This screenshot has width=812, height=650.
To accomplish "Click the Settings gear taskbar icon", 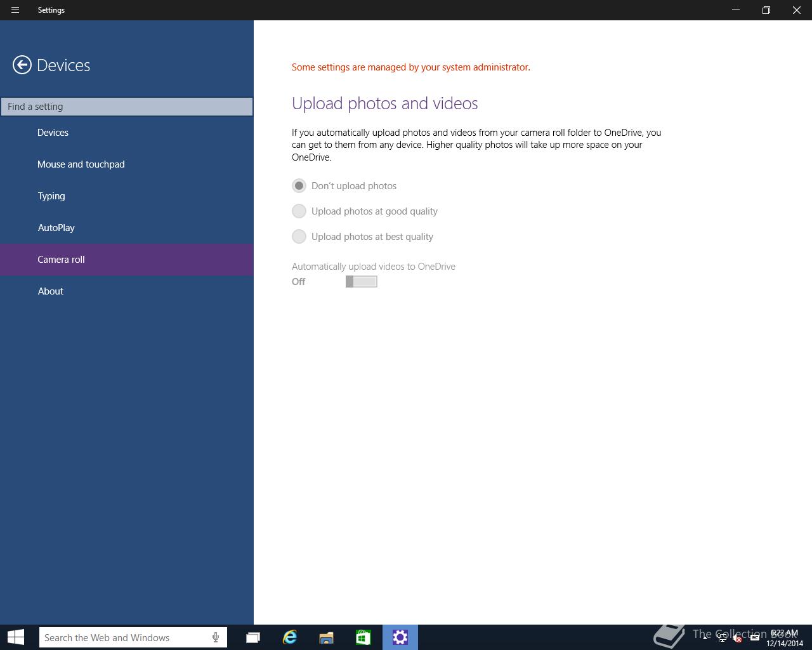I will tap(400, 637).
